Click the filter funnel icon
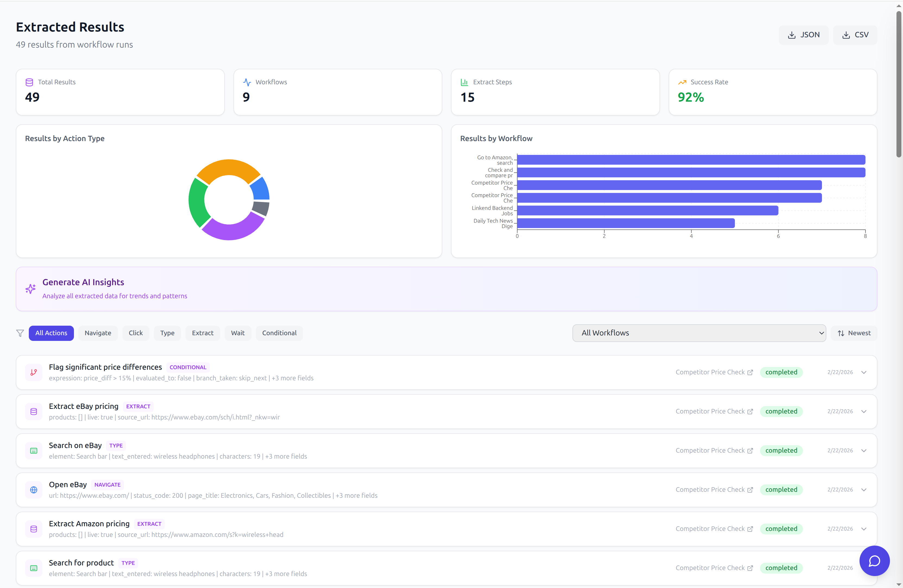The width and height of the screenshot is (903, 588). point(20,333)
